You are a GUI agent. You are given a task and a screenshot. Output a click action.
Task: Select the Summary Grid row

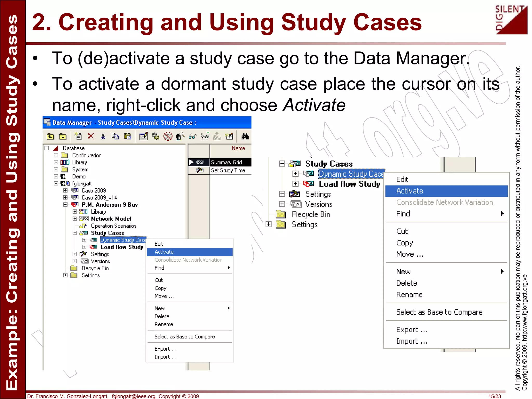[x=226, y=162]
